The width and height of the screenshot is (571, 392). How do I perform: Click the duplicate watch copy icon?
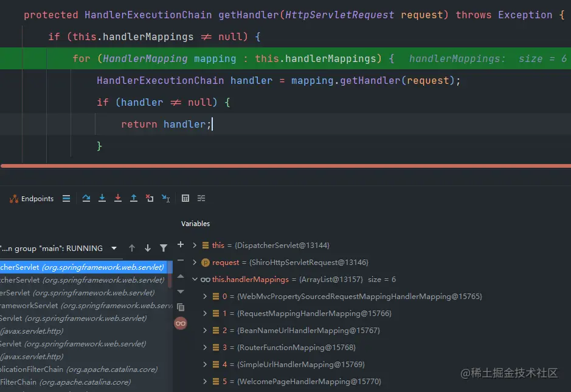point(180,307)
